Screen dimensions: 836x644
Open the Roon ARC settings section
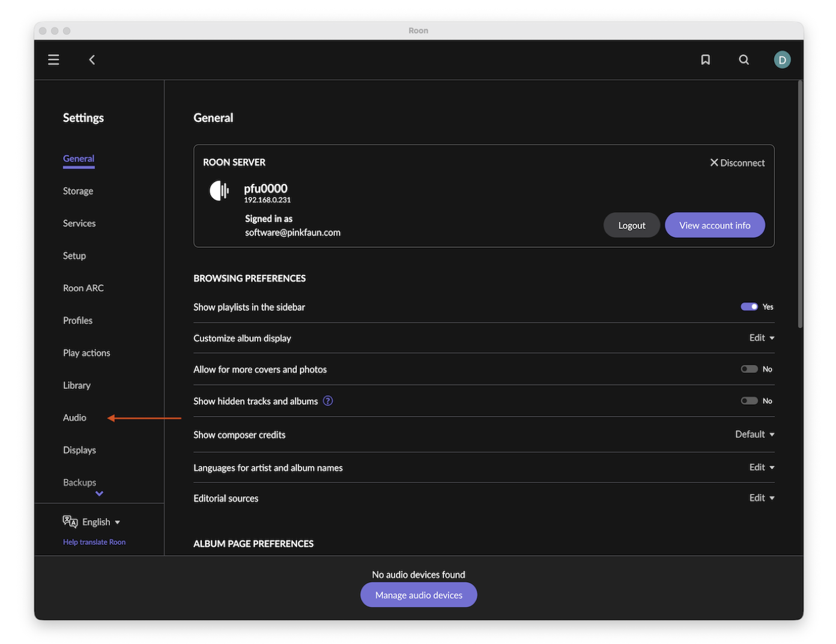83,288
